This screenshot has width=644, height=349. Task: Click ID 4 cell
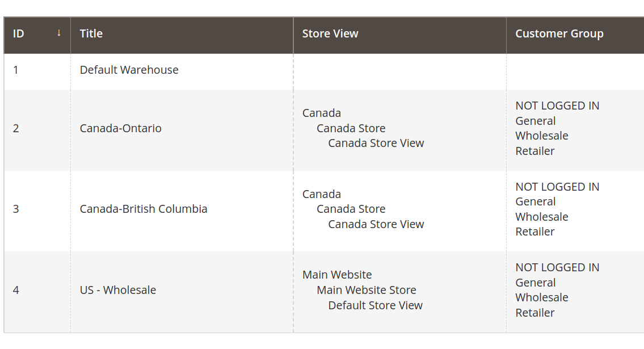tap(37, 292)
